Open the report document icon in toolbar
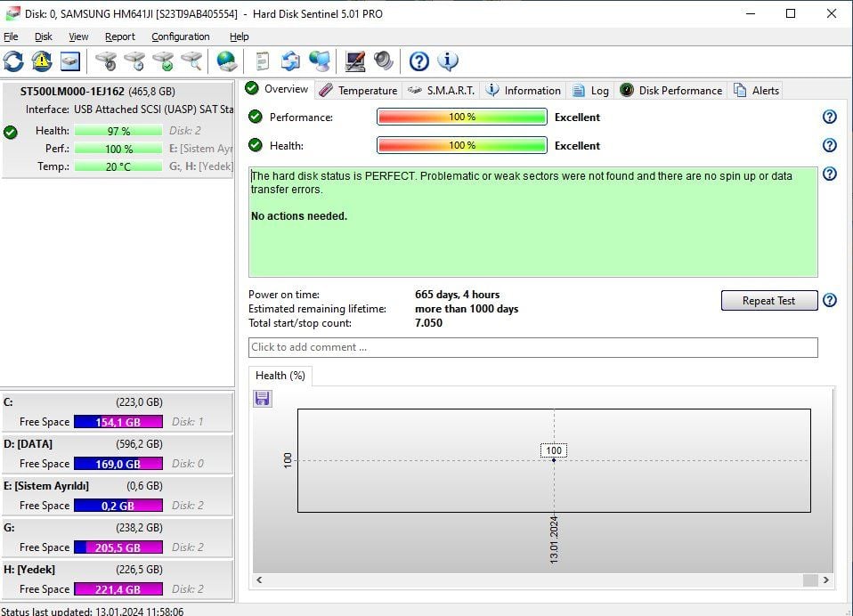 [x=262, y=61]
